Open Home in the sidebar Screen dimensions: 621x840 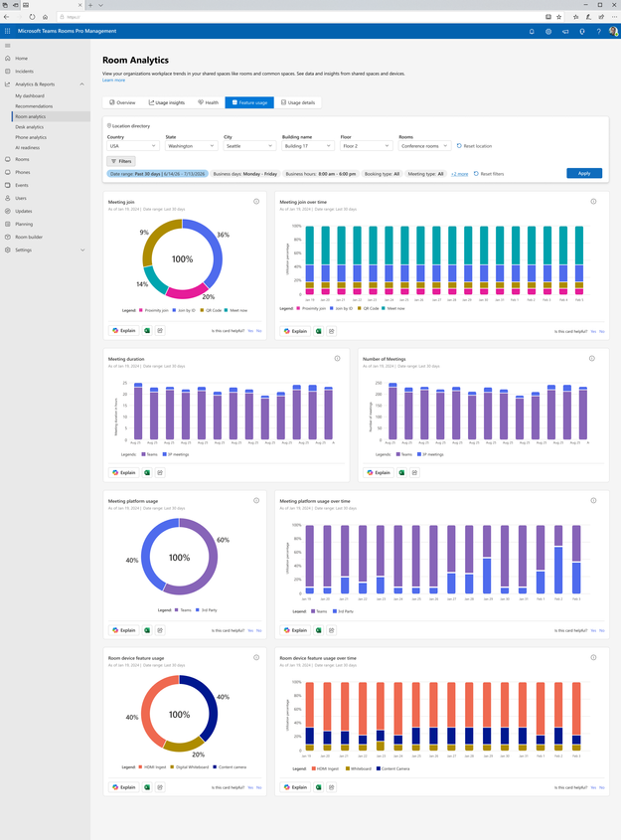tap(22, 59)
